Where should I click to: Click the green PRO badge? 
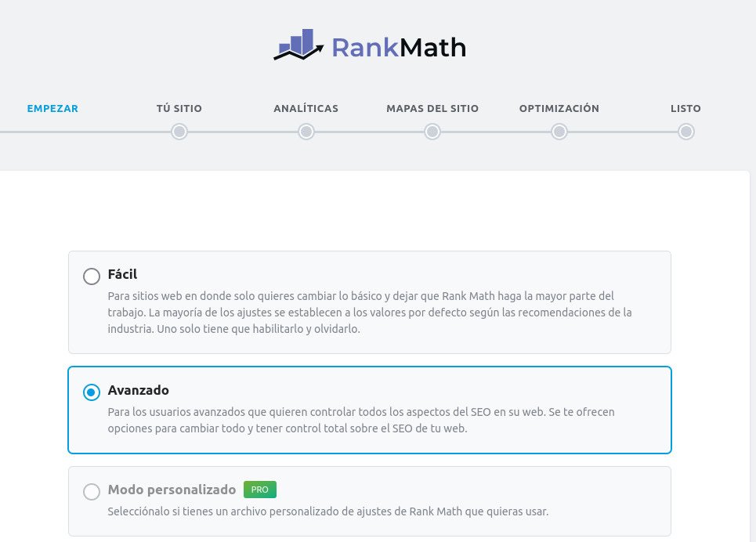pyautogui.click(x=260, y=490)
